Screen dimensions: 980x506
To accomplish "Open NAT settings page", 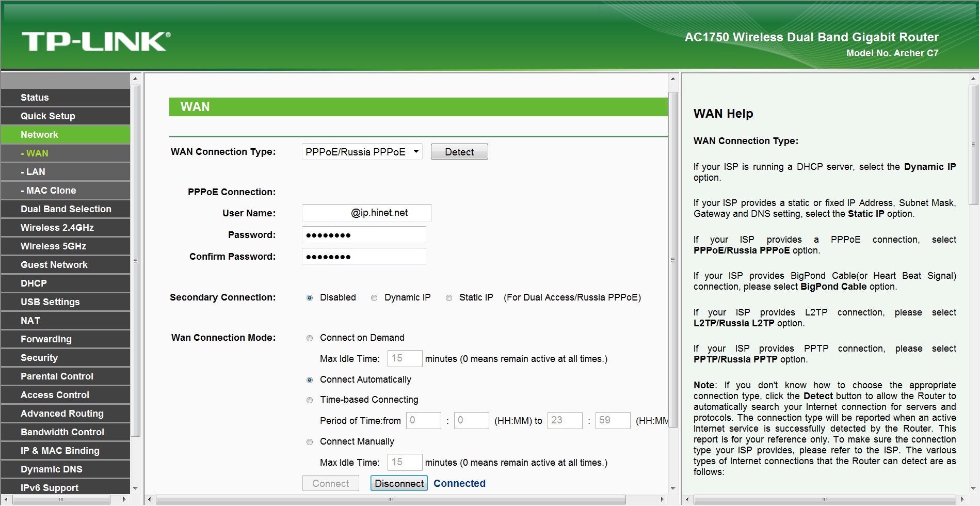I will click(66, 321).
